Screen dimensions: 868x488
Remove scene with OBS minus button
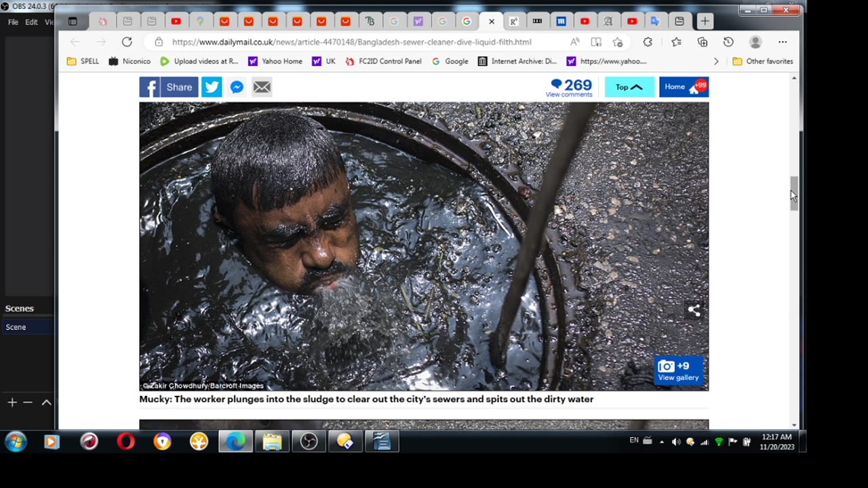28,402
